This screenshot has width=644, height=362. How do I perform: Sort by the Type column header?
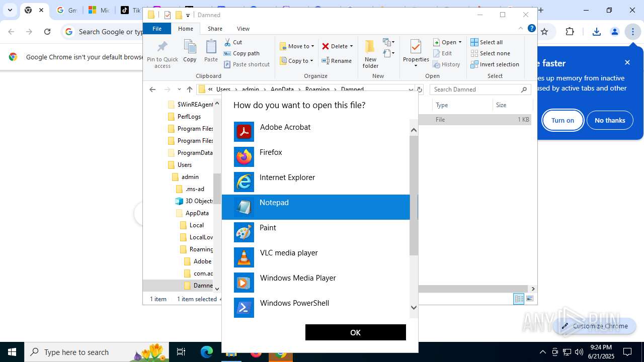[462, 105]
